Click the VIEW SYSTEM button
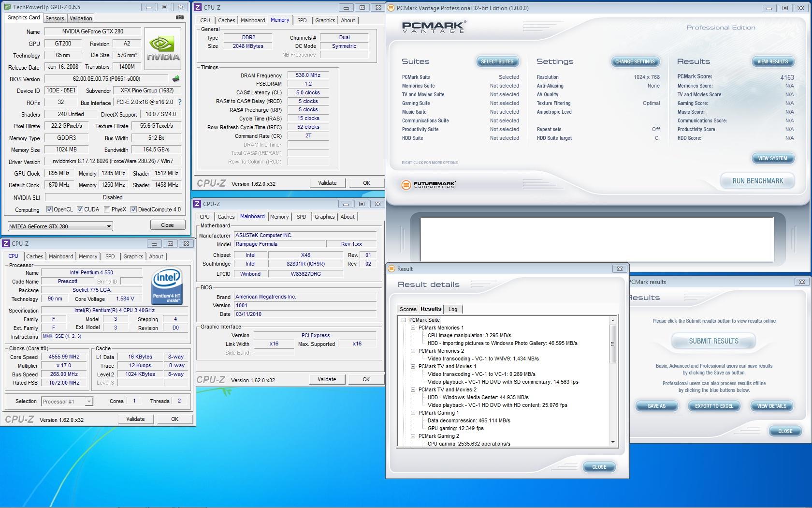The width and height of the screenshot is (812, 508). [773, 158]
